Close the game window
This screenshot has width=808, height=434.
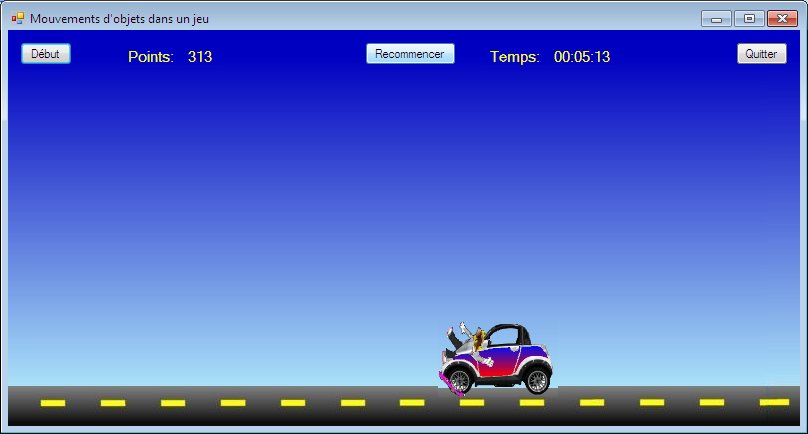(782, 19)
